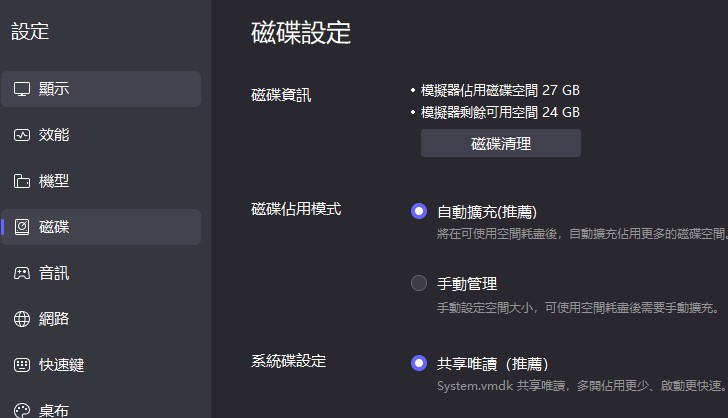Choose the 手動管理 radio option
728x418 pixels.
419,283
